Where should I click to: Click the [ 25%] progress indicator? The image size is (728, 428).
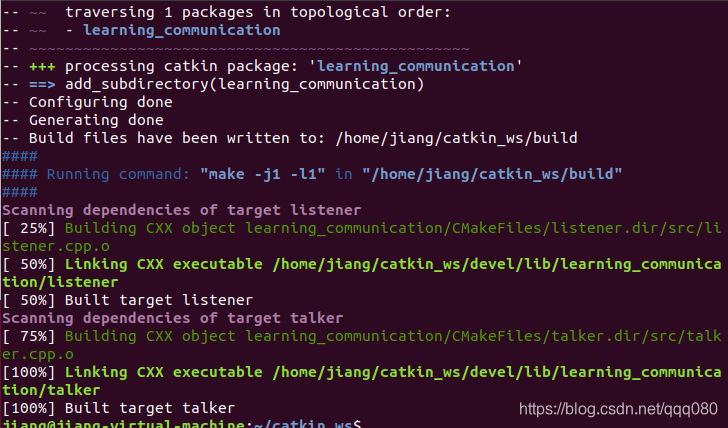point(29,228)
